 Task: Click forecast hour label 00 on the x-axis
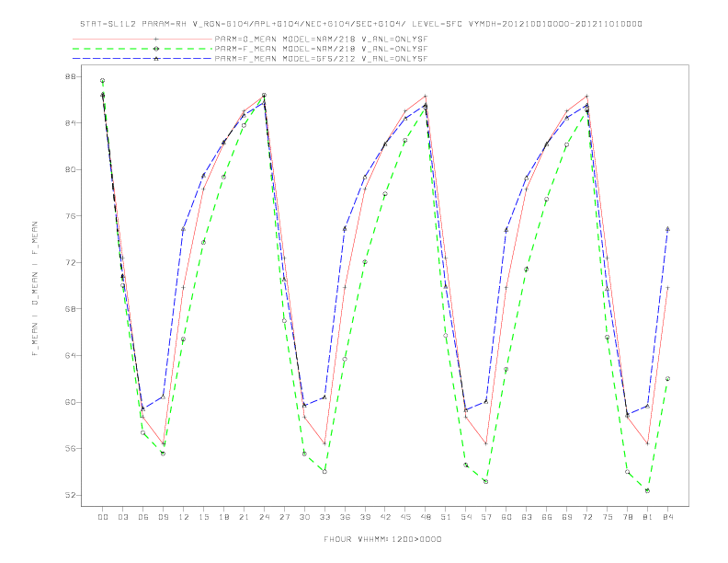pos(103,517)
